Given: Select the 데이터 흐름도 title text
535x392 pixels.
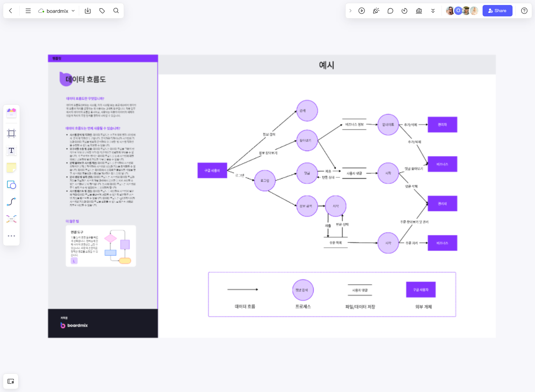Looking at the screenshot, I should 86,79.
